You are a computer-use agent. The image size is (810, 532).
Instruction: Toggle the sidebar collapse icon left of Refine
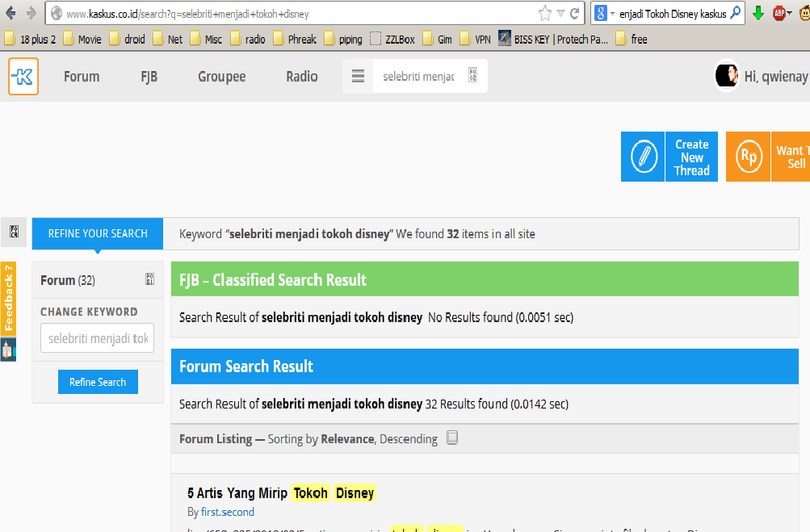[15, 231]
